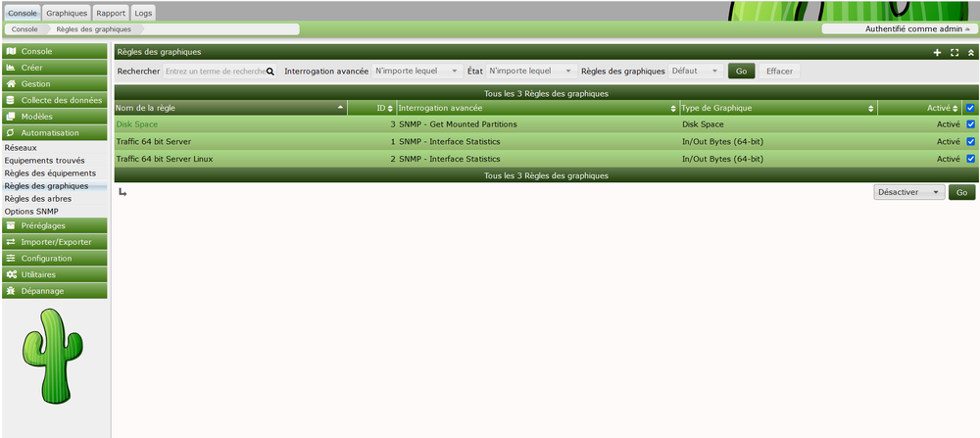Click the ascending sort arrow on Nom de la règle
This screenshot has height=438, width=980.
coord(341,108)
